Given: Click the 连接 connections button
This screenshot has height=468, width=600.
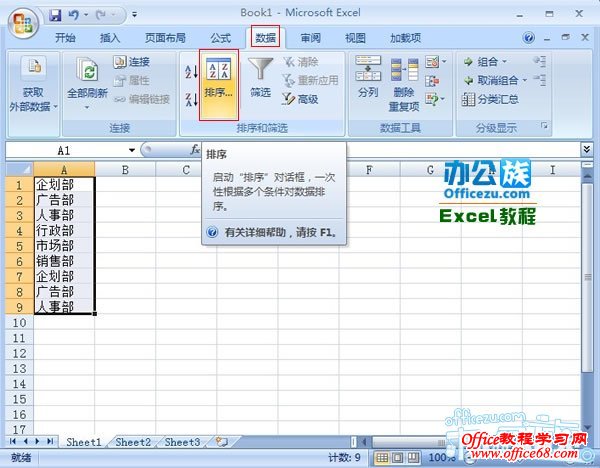Looking at the screenshot, I should [132, 62].
